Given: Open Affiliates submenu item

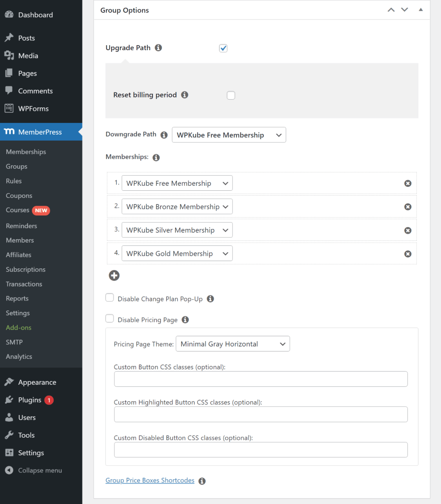Looking at the screenshot, I should click(x=18, y=255).
